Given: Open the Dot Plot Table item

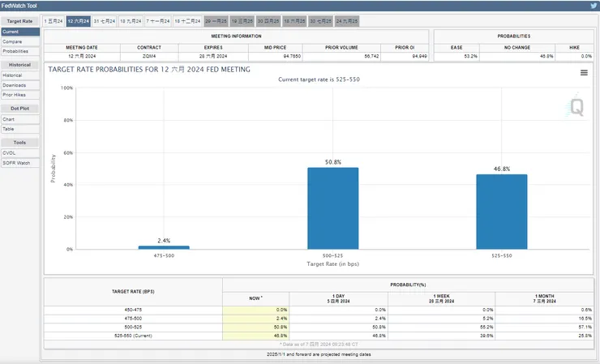Looking at the screenshot, I should click(x=9, y=129).
